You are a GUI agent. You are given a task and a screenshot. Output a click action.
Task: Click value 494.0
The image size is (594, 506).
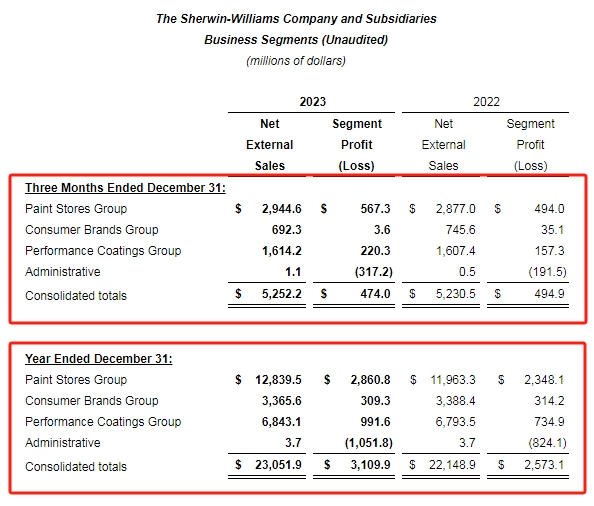[549, 209]
